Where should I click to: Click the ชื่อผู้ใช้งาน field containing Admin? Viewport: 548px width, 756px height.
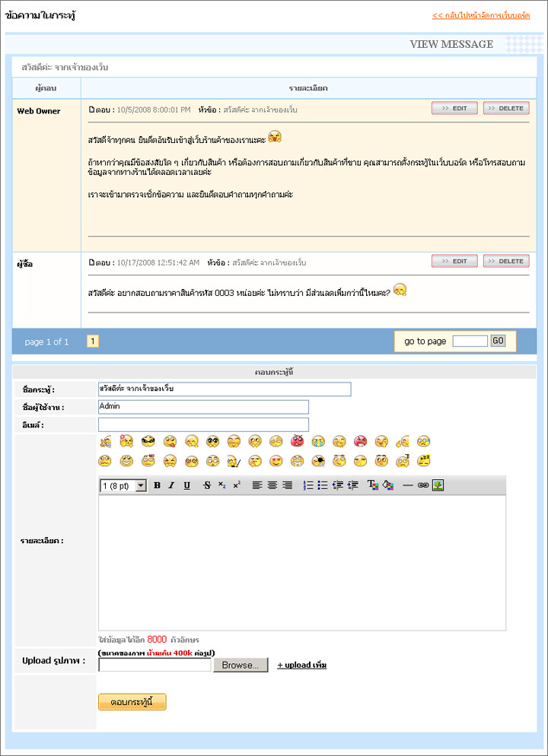pyautogui.click(x=203, y=407)
